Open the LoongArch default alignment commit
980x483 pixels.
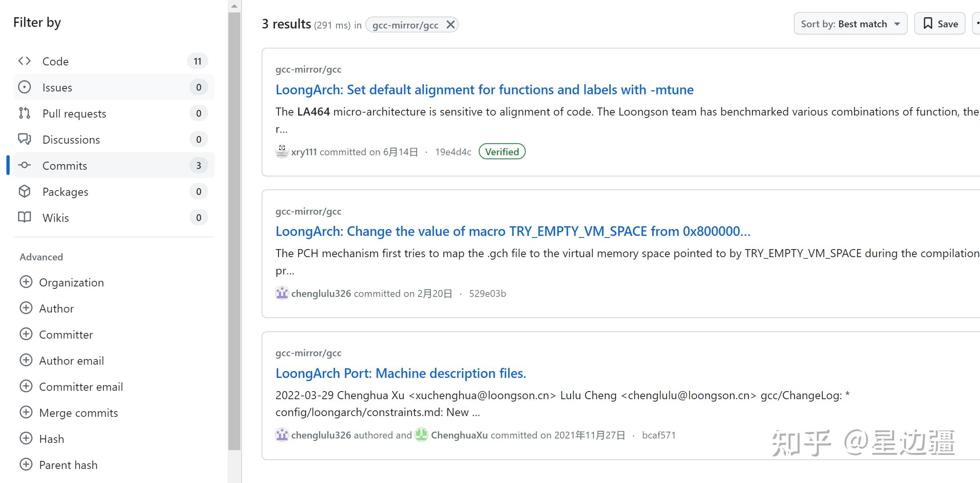(484, 89)
